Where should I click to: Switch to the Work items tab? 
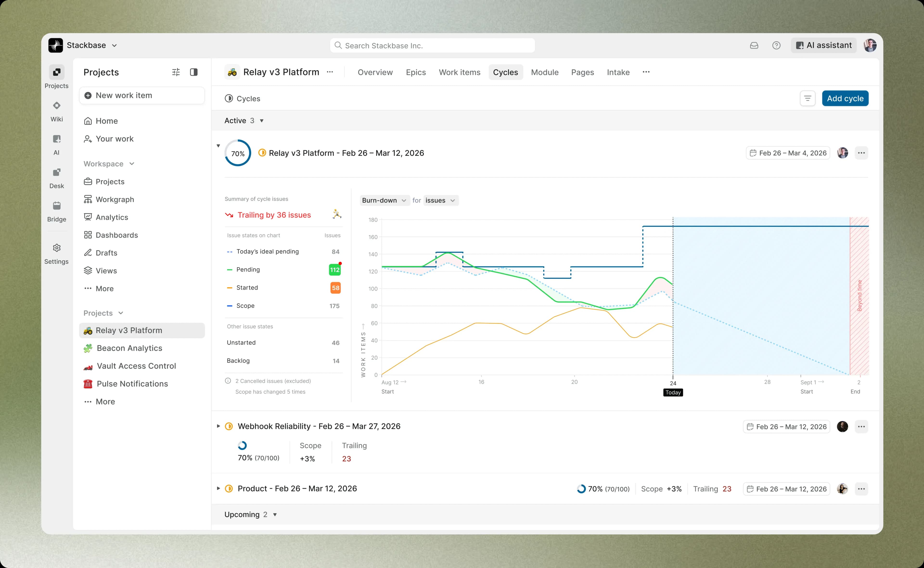click(x=460, y=72)
